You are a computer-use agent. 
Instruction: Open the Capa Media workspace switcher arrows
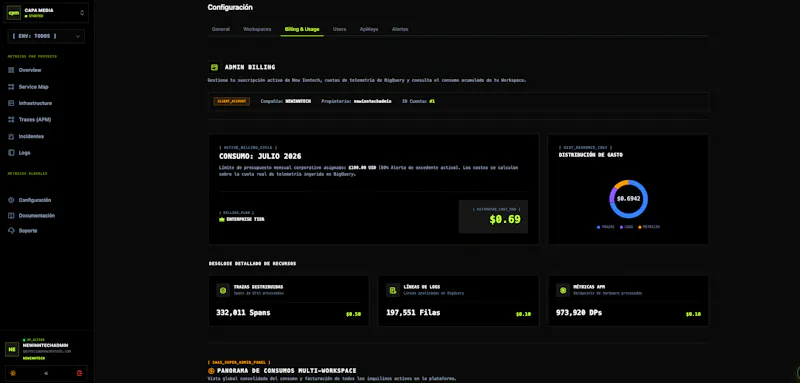82,13
